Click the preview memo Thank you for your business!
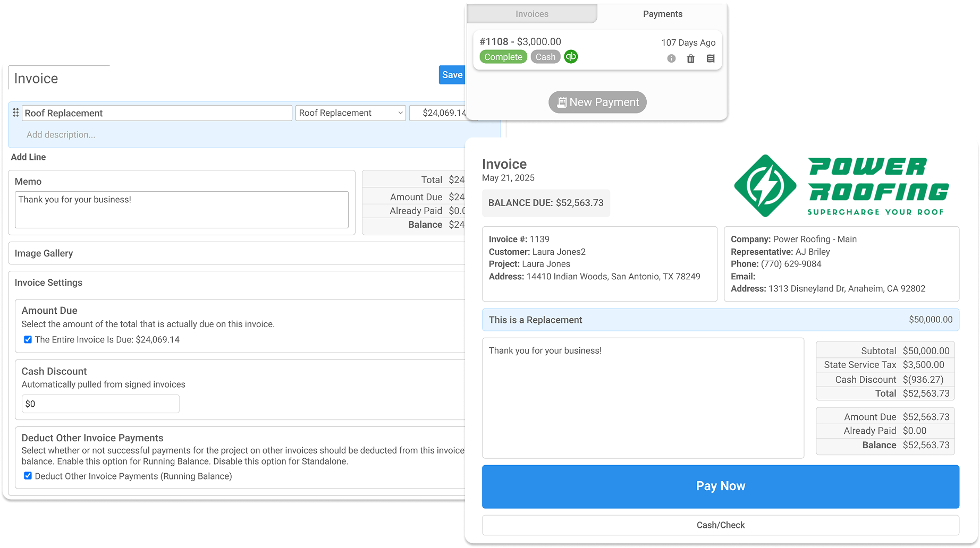Image resolution: width=980 pixels, height=548 pixels. (x=545, y=350)
